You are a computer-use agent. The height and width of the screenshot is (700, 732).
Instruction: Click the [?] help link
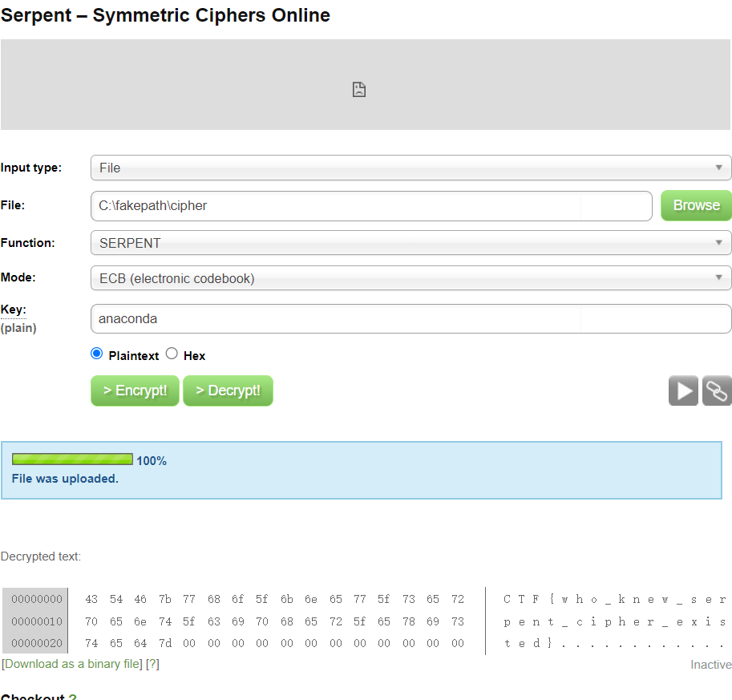coord(152,664)
